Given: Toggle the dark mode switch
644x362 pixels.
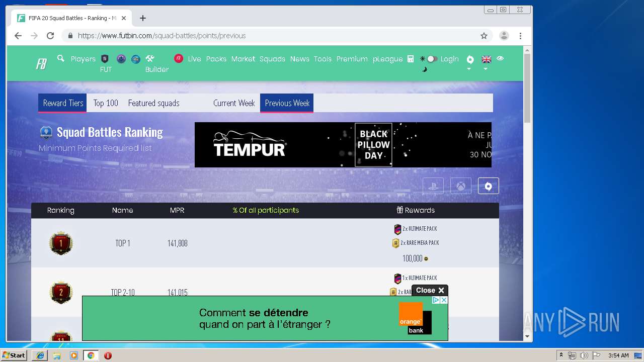Looking at the screenshot, I should [432, 59].
